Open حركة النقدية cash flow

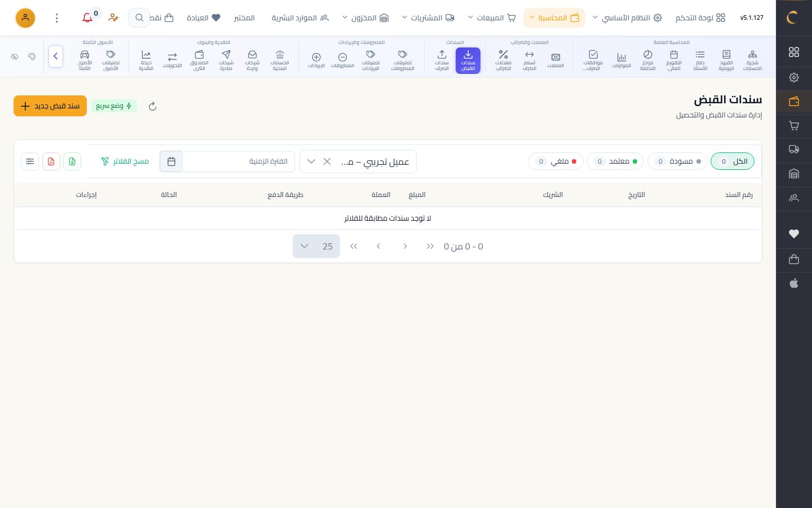(146, 60)
